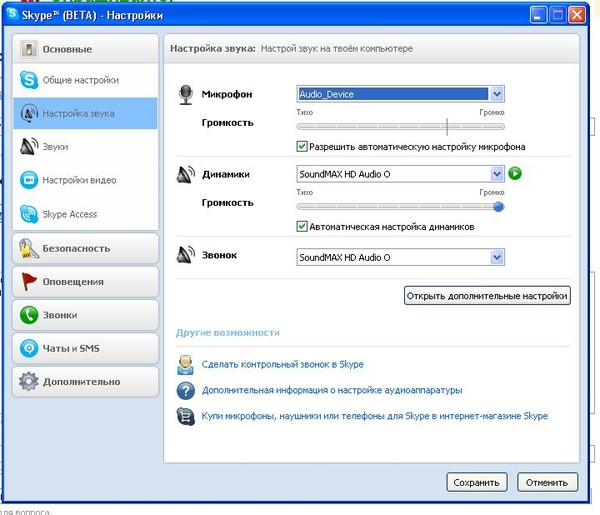Open the Звонок device dropdown arrow
The height and width of the screenshot is (515, 600).
tap(497, 257)
